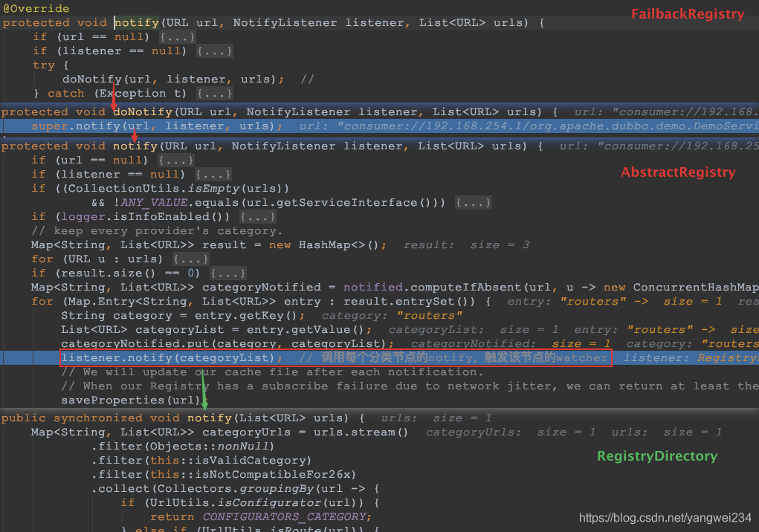The height and width of the screenshot is (532, 759).
Task: Click 'ConcurrentHashMap' class name
Action: click(696, 288)
